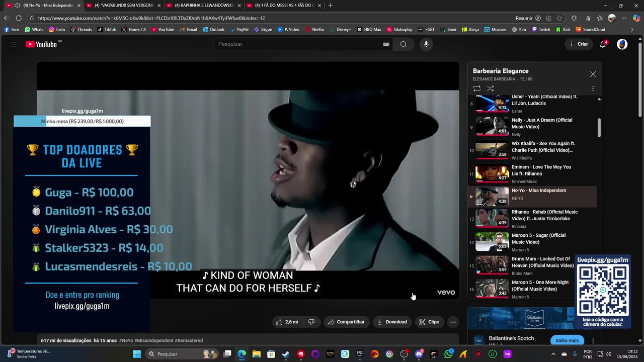
Task: Start voice search with microphone icon
Action: coord(426,44)
